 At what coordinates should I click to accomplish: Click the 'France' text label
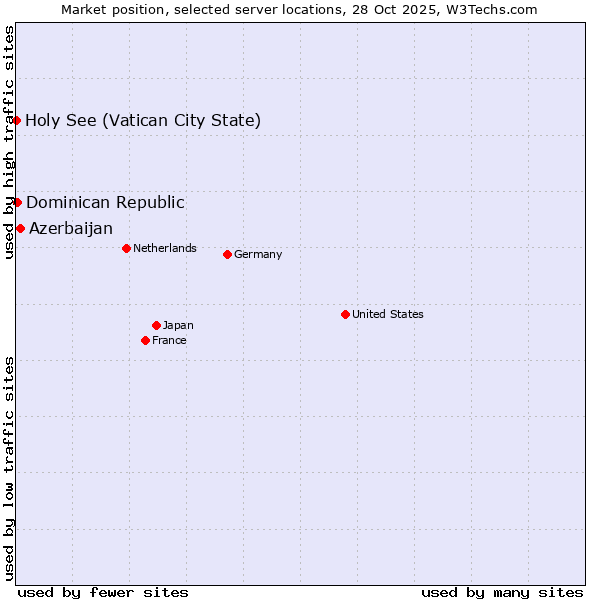pyautogui.click(x=169, y=340)
